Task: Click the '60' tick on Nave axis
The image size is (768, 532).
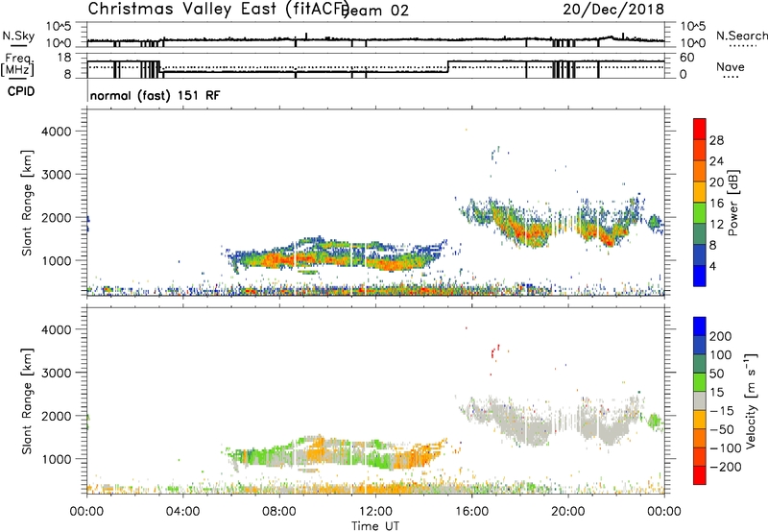Action: (x=687, y=58)
